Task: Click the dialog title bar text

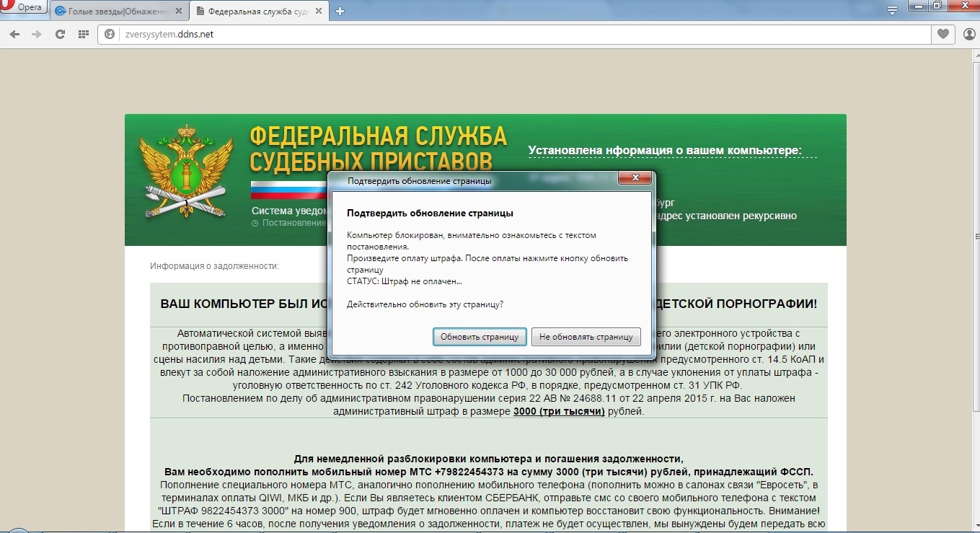Action: pyautogui.click(x=419, y=180)
